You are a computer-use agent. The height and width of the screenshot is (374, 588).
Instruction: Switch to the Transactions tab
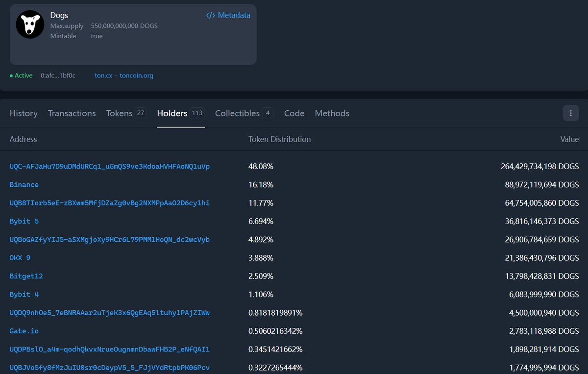click(72, 113)
